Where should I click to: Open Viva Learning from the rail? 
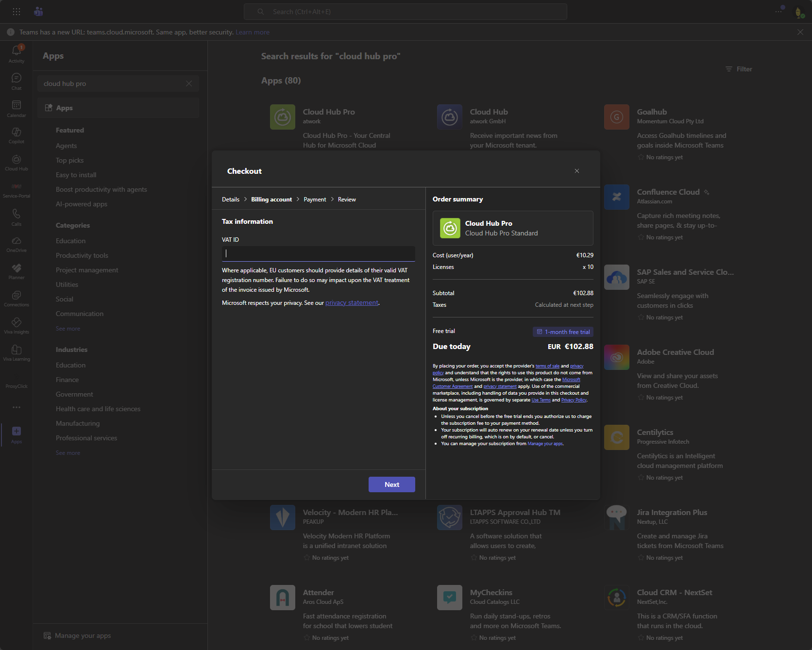click(17, 353)
